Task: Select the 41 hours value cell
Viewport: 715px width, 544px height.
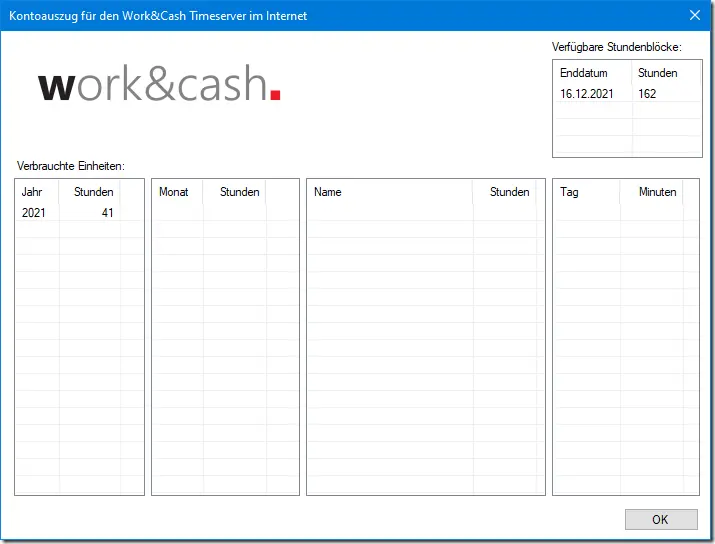Action: click(x=107, y=212)
